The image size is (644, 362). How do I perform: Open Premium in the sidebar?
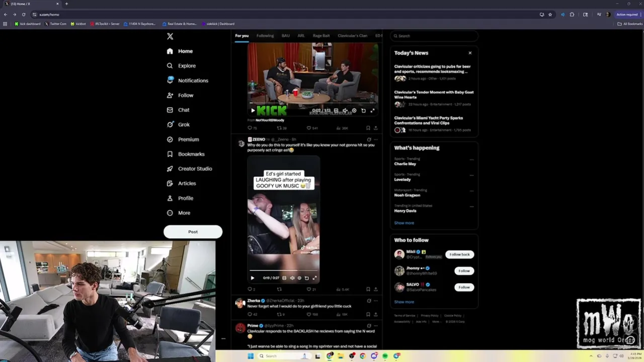click(x=183, y=139)
